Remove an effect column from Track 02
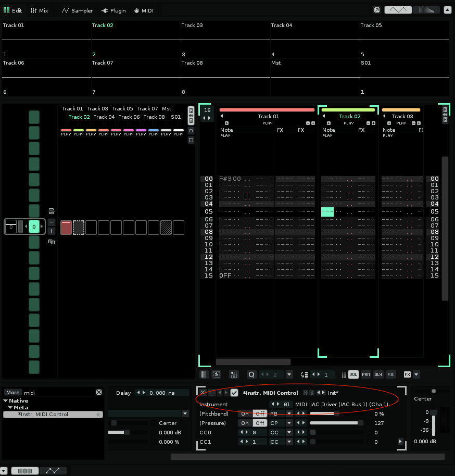455x476 pixels. click(x=368, y=123)
